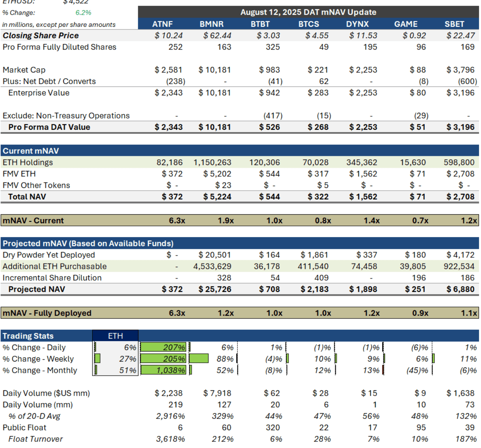The image size is (481, 448).
Task: Click Plus: Net Debt / Converts label
Action: pos(49,81)
